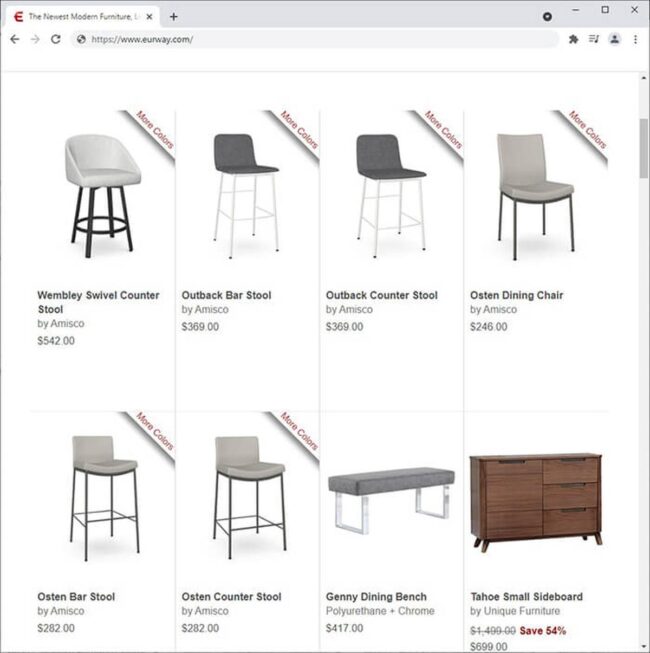
Task: Click the site info globe icon
Action: point(81,39)
